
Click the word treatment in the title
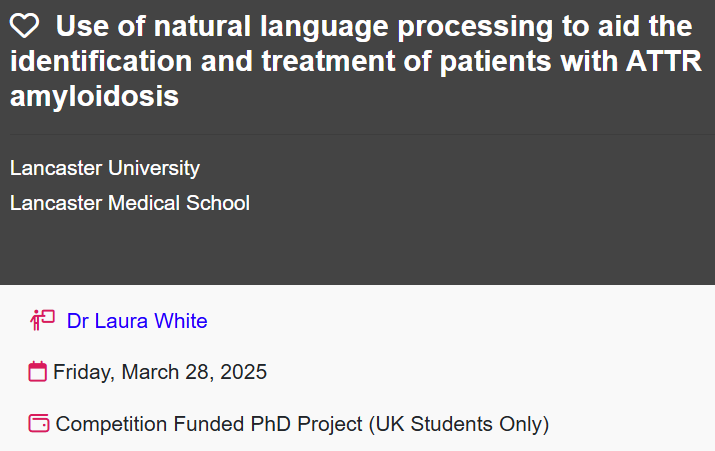[x=328, y=61]
